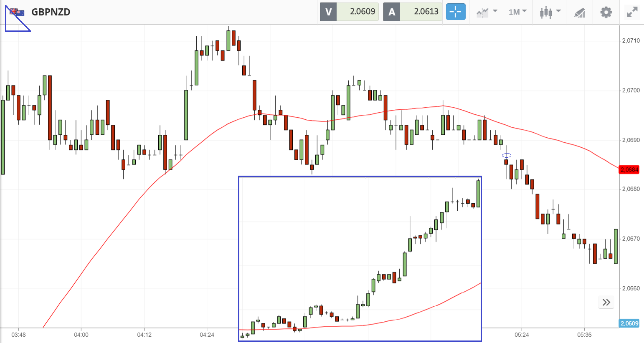Click the compare lines icon in toolbar

pyautogui.click(x=483, y=13)
